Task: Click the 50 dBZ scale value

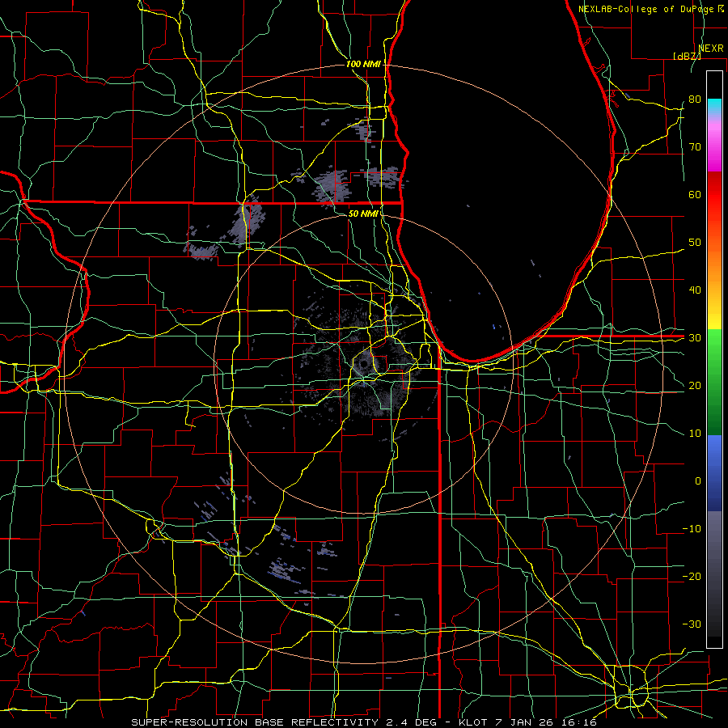Action: click(x=695, y=243)
